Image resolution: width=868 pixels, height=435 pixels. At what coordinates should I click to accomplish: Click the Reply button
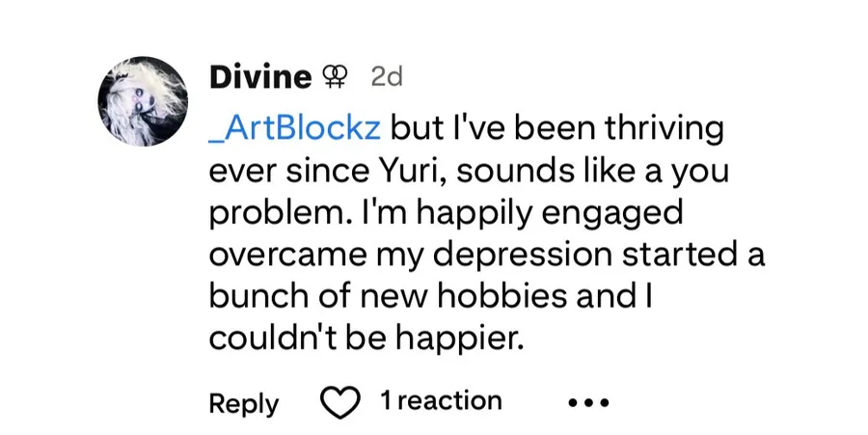coord(243,402)
